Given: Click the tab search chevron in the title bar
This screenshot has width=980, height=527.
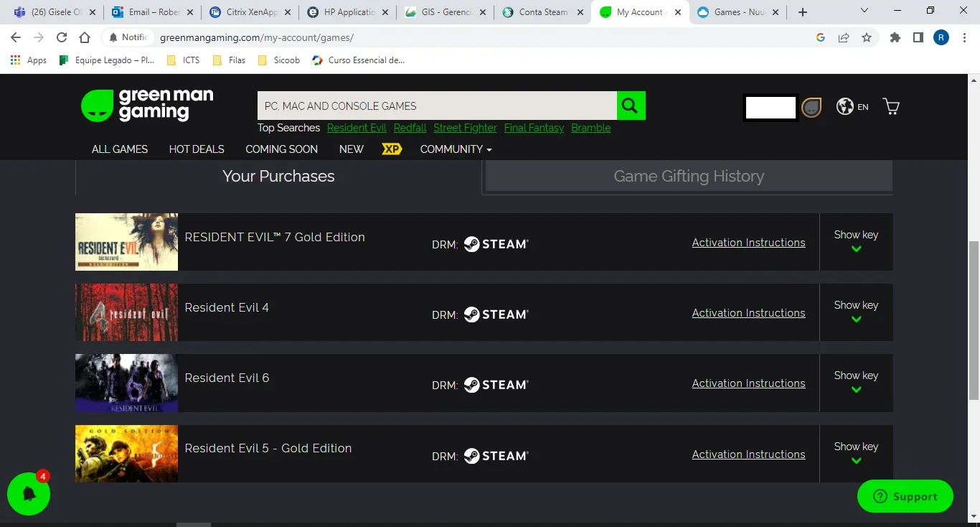Looking at the screenshot, I should point(864,11).
